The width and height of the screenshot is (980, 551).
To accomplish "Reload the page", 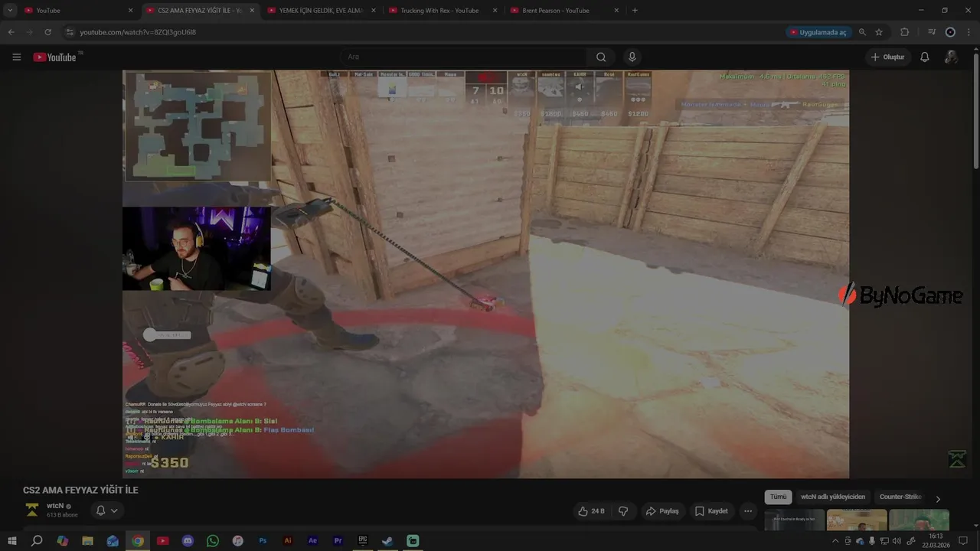I will [47, 32].
